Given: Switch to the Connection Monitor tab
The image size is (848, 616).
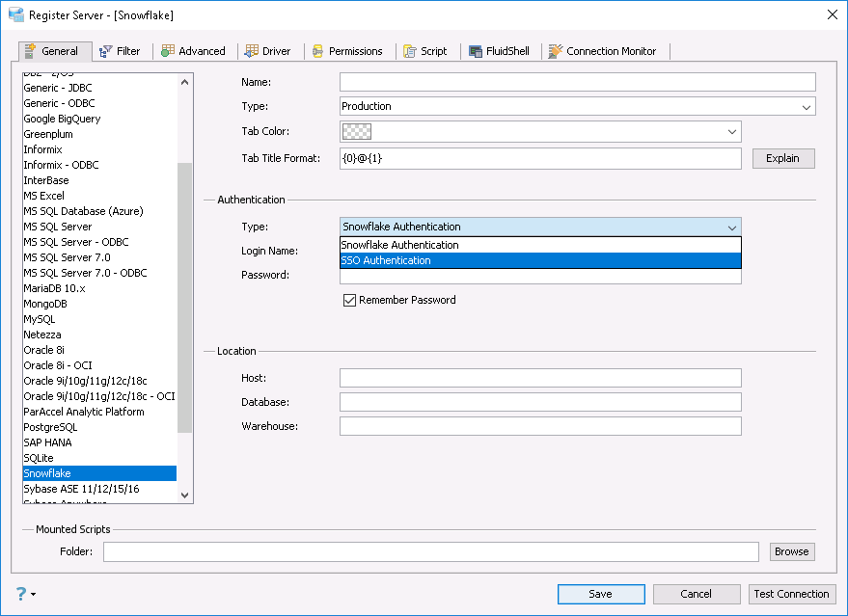Looking at the screenshot, I should point(611,51).
